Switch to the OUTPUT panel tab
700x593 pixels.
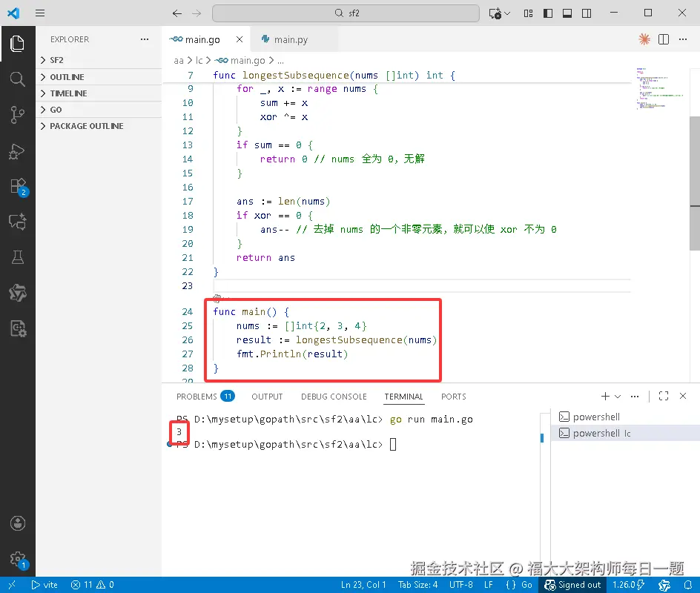[267, 397]
